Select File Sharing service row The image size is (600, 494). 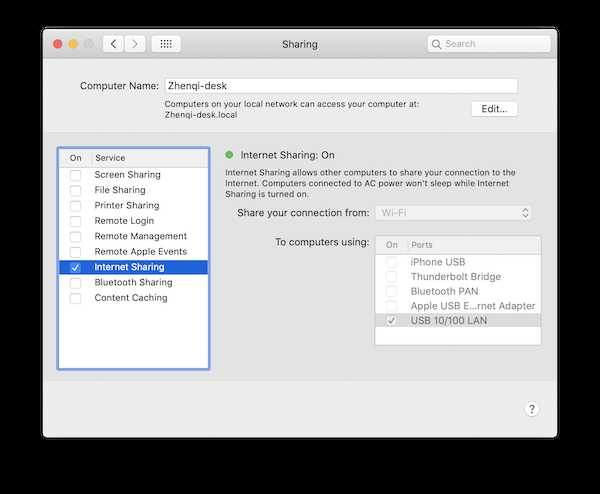[133, 190]
